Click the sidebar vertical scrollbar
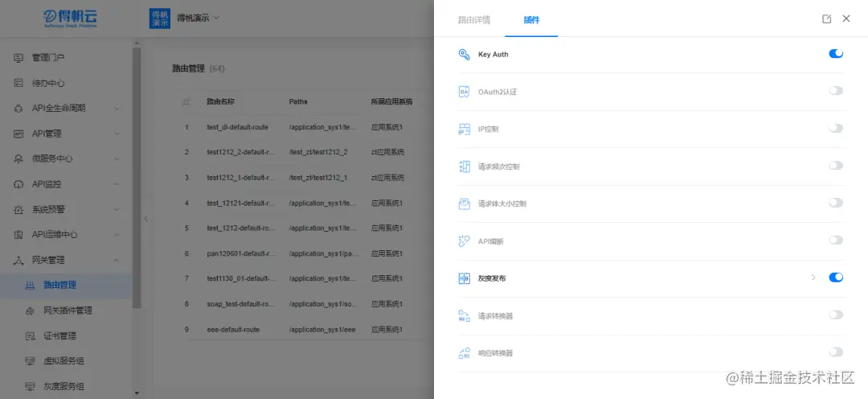The width and height of the screenshot is (868, 399). [137, 177]
